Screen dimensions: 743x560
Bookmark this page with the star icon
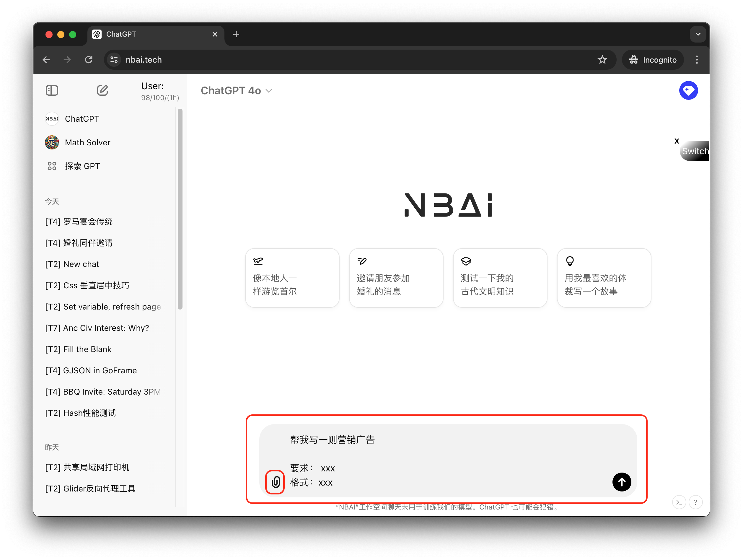pos(602,60)
